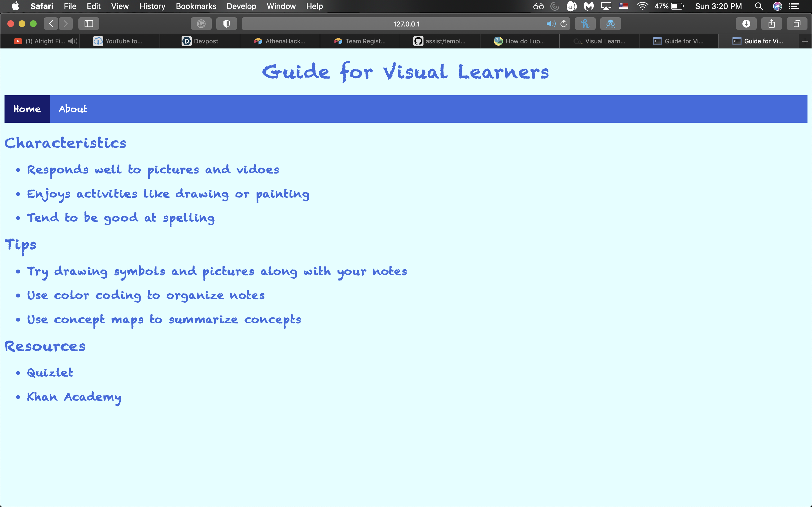This screenshot has width=812, height=507.
Task: Click the Share icon in Safari toolbar
Action: pos(771,24)
